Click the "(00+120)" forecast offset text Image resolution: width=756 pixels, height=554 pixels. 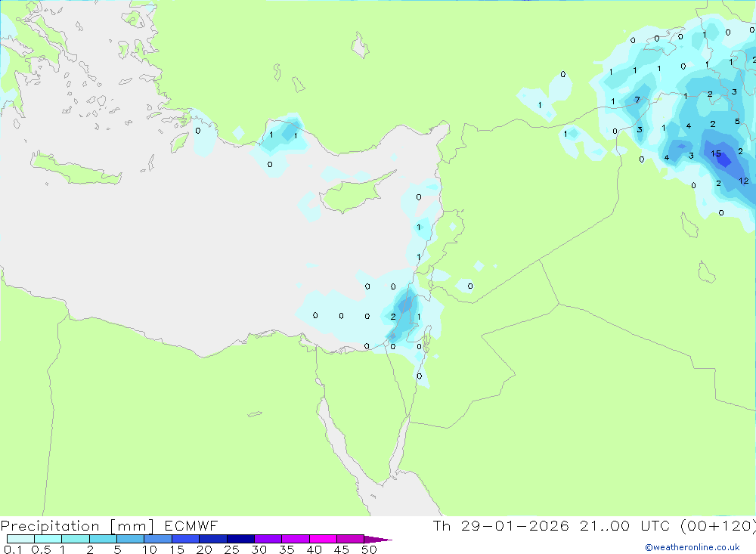718,525
